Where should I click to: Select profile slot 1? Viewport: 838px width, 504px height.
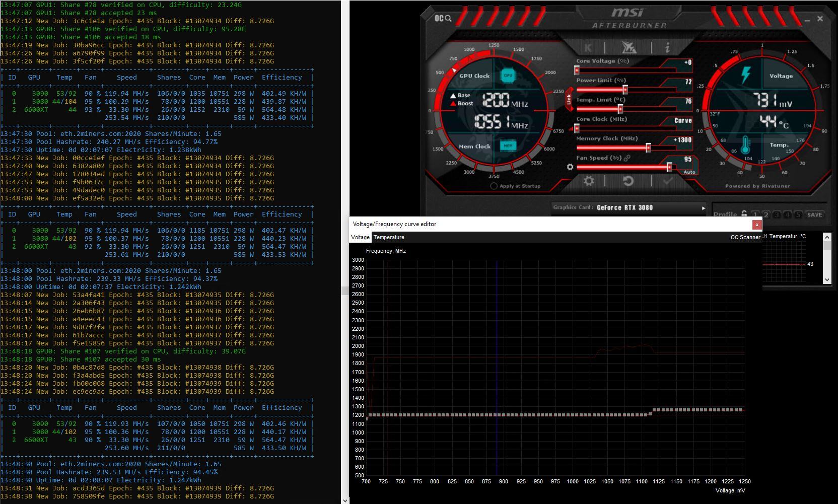coord(755,214)
